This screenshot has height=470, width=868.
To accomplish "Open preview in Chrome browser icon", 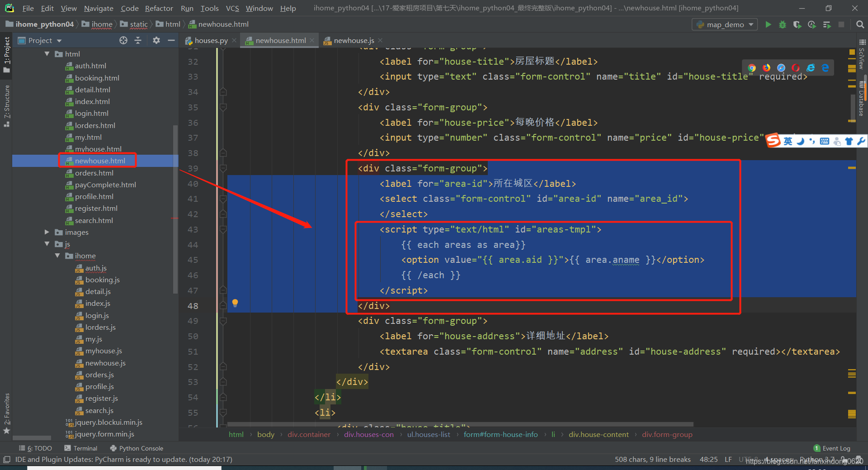I will [752, 68].
